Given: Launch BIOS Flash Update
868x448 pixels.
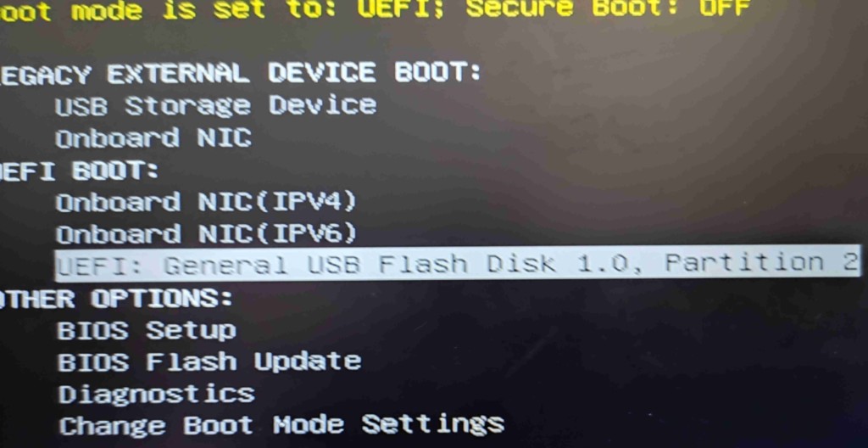Looking at the screenshot, I should pyautogui.click(x=209, y=362).
